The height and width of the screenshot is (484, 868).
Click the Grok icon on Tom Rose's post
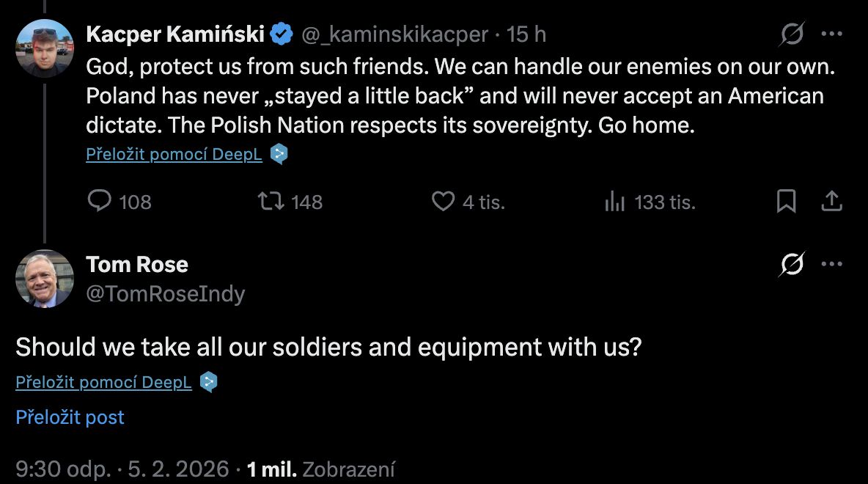tap(792, 264)
